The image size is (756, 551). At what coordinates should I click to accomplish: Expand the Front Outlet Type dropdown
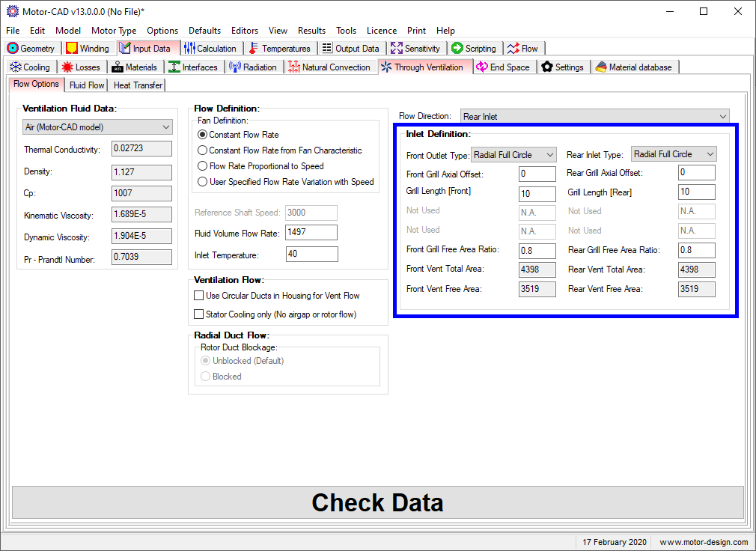[550, 155]
